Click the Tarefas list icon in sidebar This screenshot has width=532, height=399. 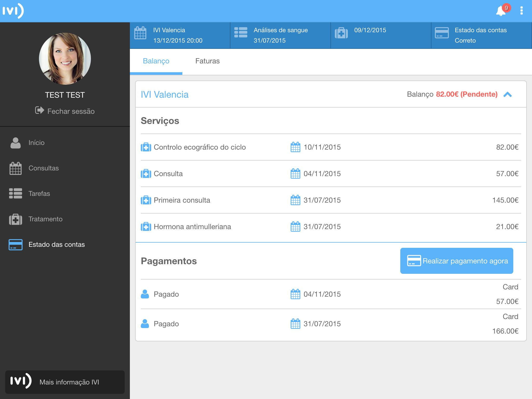pos(15,194)
